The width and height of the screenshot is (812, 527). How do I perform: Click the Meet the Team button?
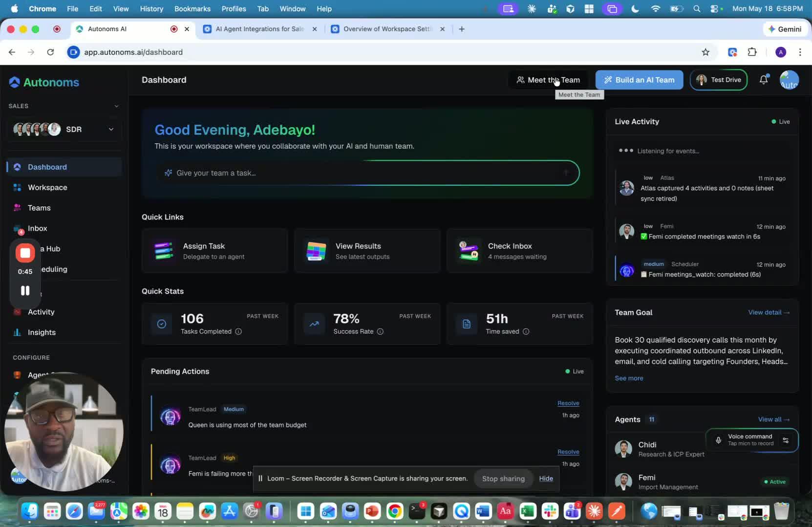point(548,80)
